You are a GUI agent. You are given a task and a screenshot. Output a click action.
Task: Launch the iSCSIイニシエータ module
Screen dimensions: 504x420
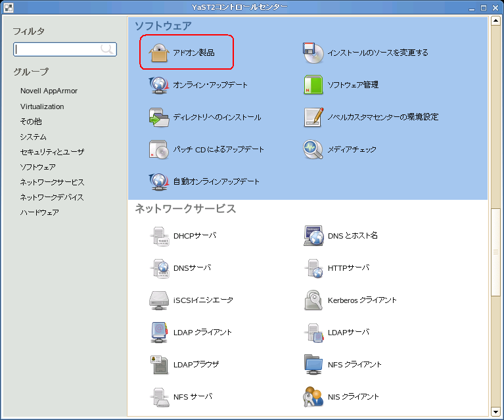[x=159, y=300]
